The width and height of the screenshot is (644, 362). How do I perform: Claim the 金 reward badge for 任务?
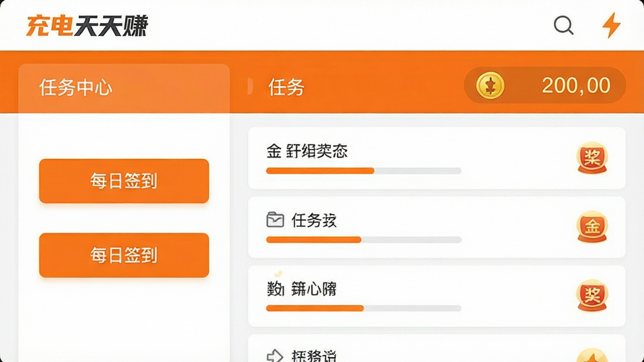592,226
